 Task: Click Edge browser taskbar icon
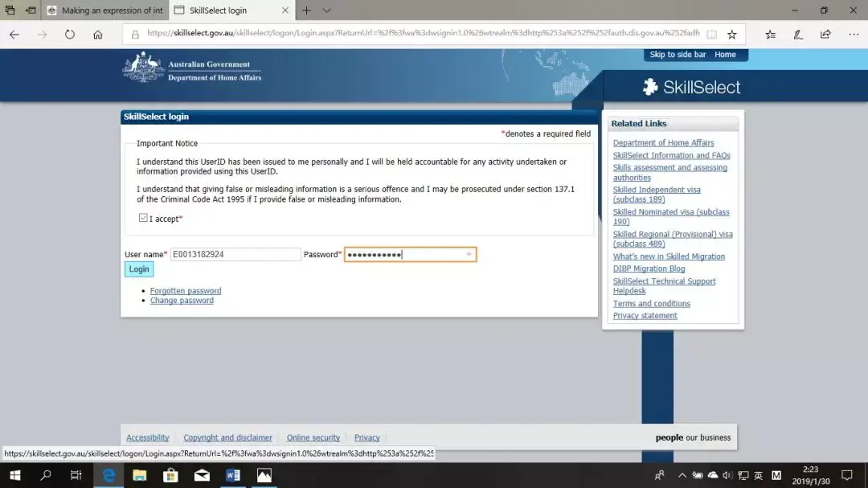(x=108, y=475)
